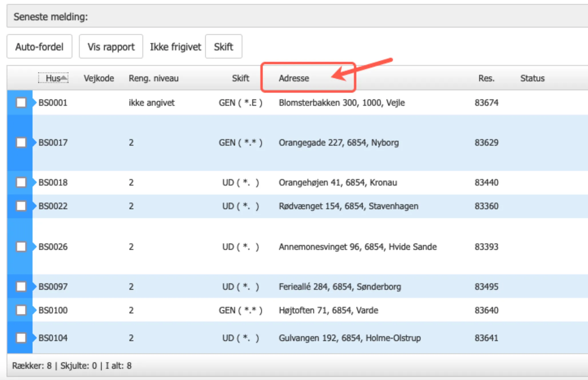The height and width of the screenshot is (380, 588).
Task: Sort by Reng. niveau column header
Action: pyautogui.click(x=154, y=78)
